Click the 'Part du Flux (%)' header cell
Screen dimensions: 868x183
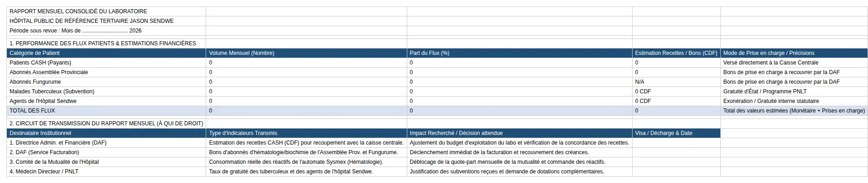tap(520, 53)
